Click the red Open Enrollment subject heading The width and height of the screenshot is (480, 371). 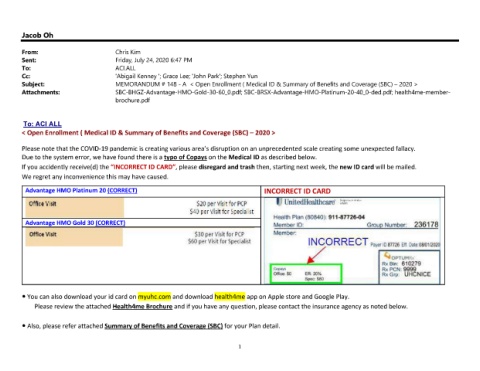coord(148,133)
